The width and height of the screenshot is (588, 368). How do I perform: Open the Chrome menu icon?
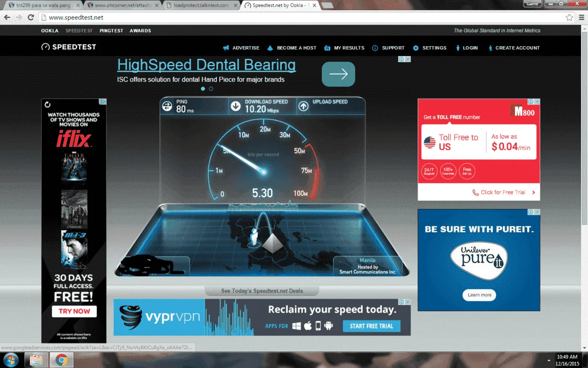coord(581,17)
